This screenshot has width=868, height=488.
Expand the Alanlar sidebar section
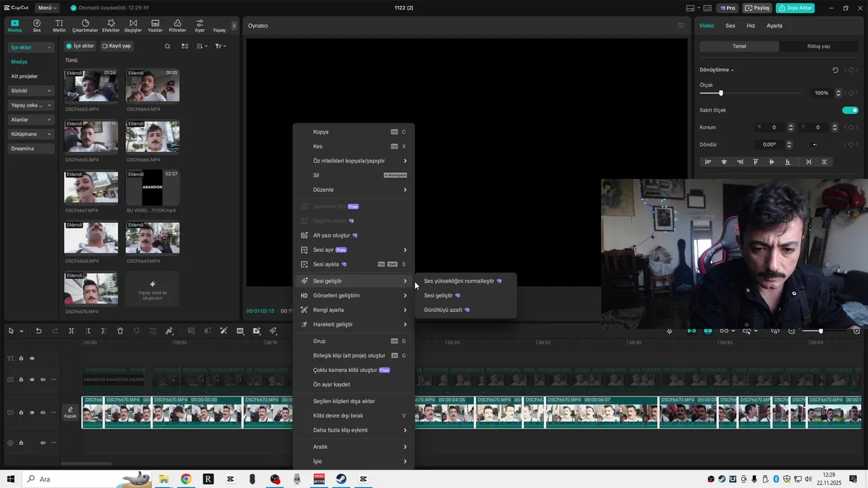pos(31,119)
